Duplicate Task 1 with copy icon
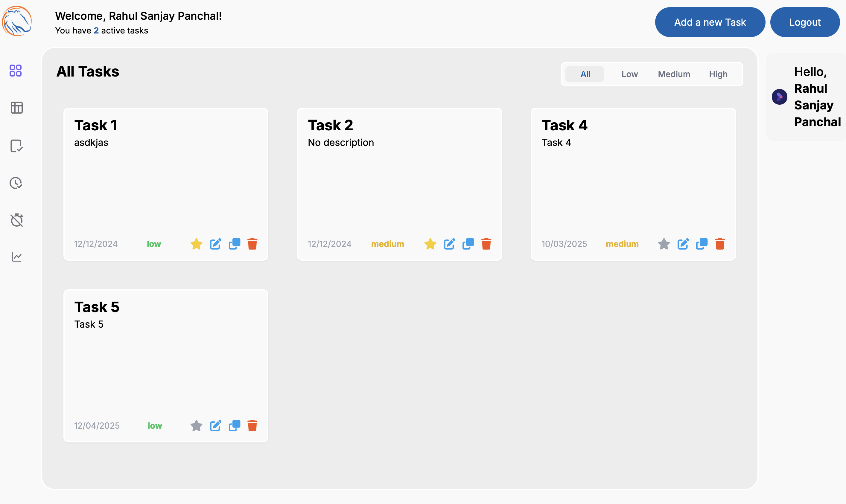Viewport: 846px width, 504px height. 235,244
